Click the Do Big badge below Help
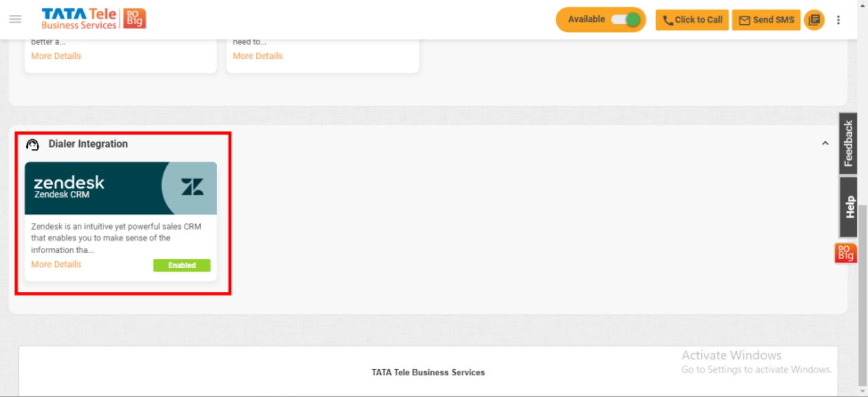The height and width of the screenshot is (397, 868). 845,253
